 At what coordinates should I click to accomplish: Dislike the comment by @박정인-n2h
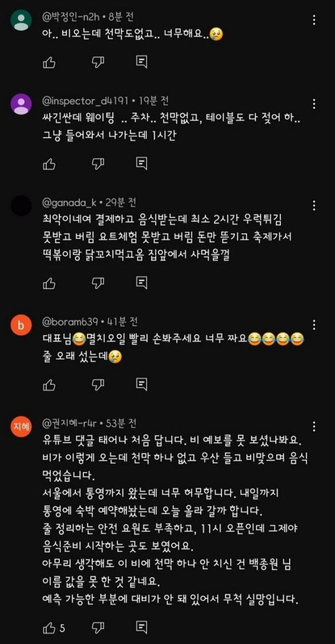pyautogui.click(x=97, y=61)
